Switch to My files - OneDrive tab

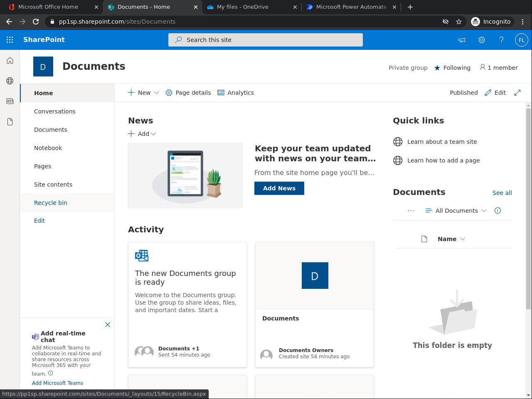[252, 7]
